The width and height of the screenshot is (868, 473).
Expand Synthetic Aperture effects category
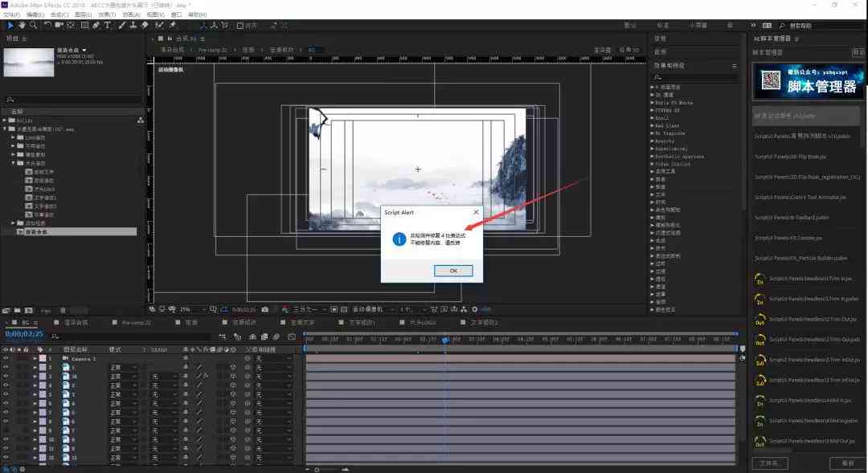(x=652, y=157)
